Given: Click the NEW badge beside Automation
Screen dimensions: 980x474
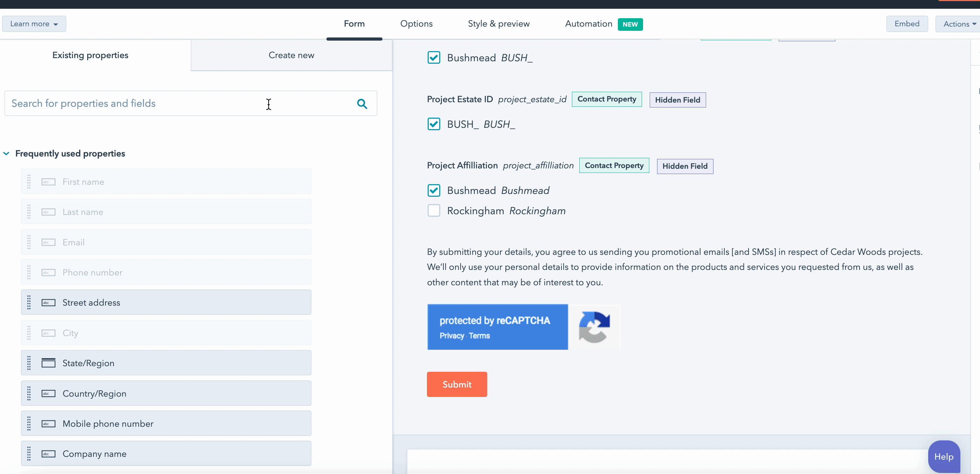Looking at the screenshot, I should (x=630, y=24).
